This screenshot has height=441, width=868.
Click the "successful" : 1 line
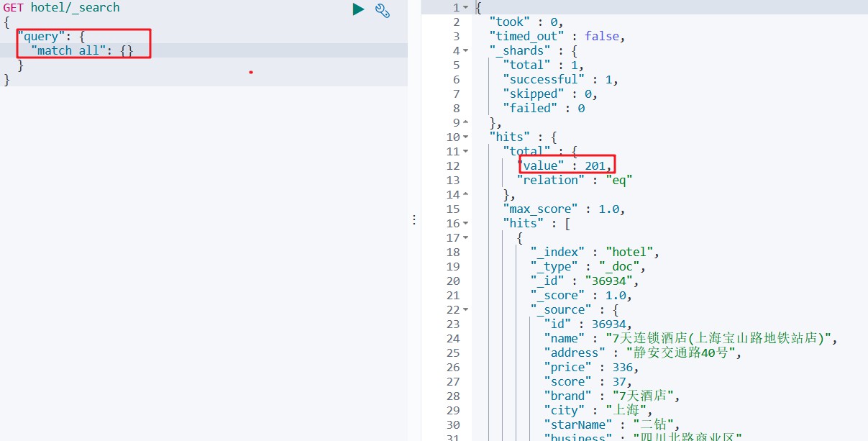[x=560, y=79]
